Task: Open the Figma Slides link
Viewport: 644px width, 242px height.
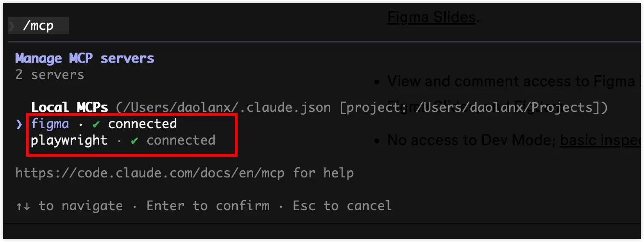Action: tap(431, 17)
